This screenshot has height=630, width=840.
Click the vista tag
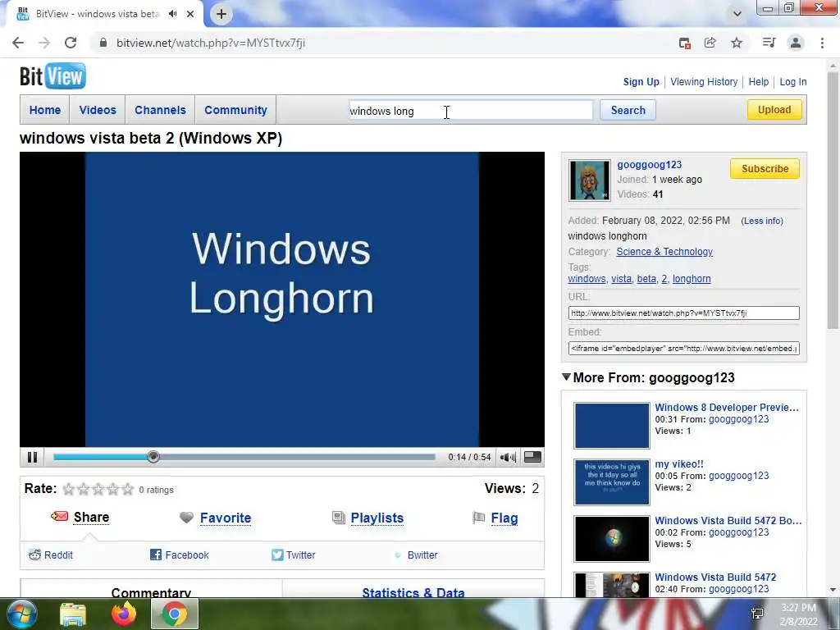coord(622,279)
